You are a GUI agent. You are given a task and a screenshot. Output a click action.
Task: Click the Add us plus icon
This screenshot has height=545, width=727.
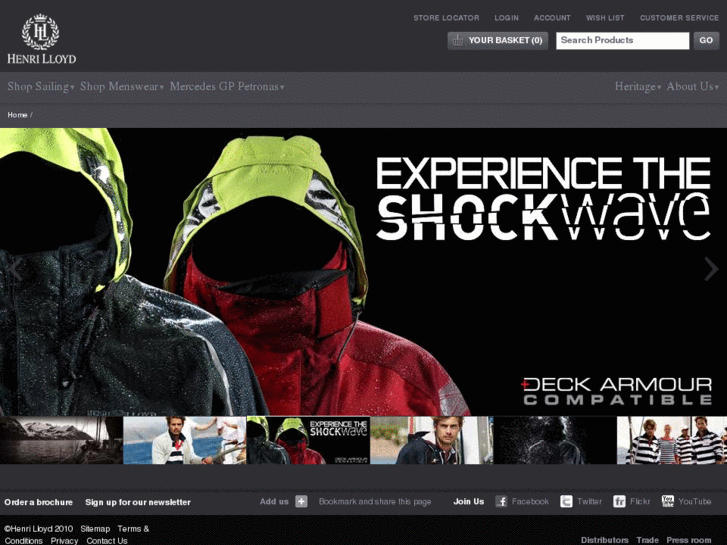[301, 501]
